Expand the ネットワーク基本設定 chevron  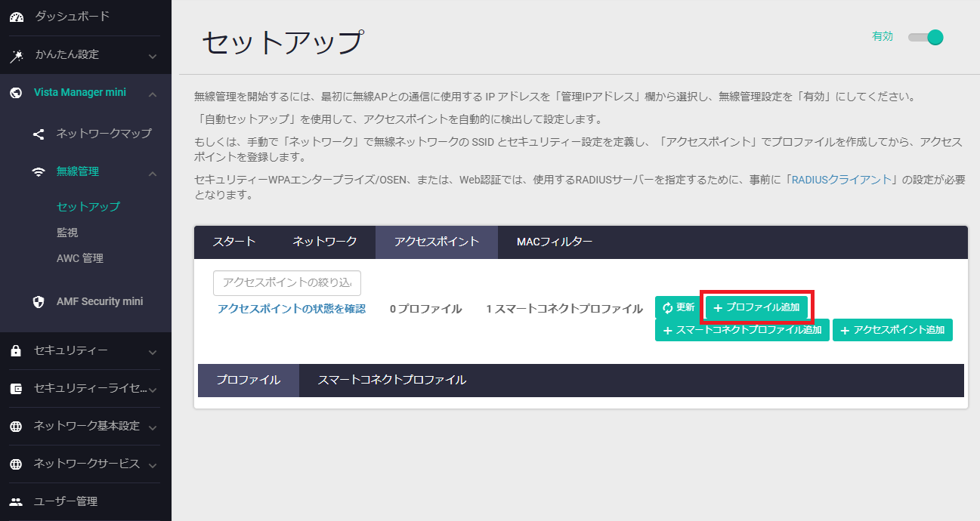(153, 427)
